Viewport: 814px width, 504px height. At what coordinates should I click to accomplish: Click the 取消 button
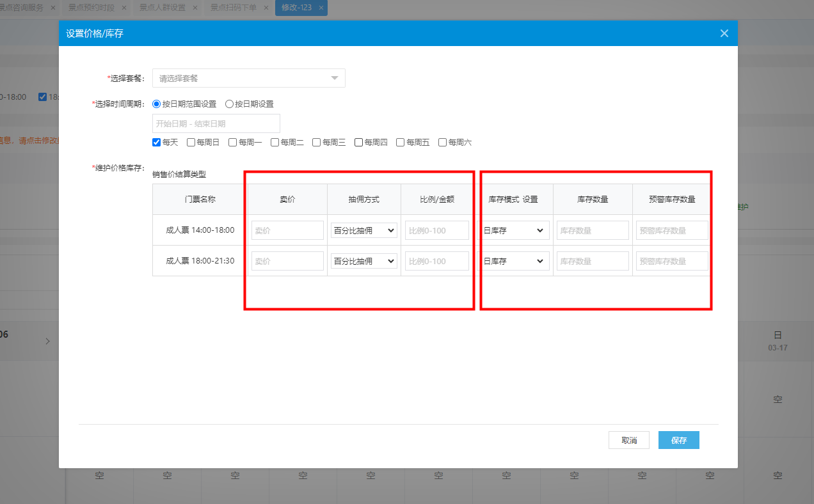coord(628,440)
